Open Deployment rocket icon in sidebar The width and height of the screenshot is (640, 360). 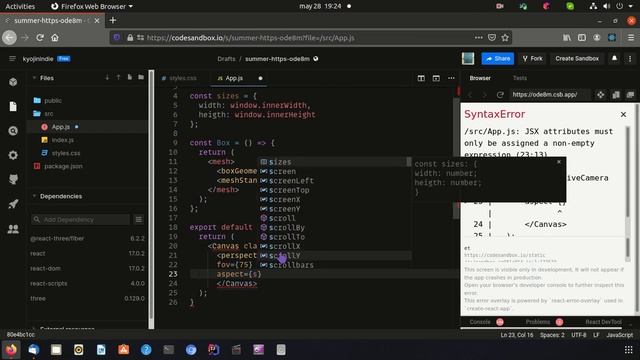[x=13, y=204]
